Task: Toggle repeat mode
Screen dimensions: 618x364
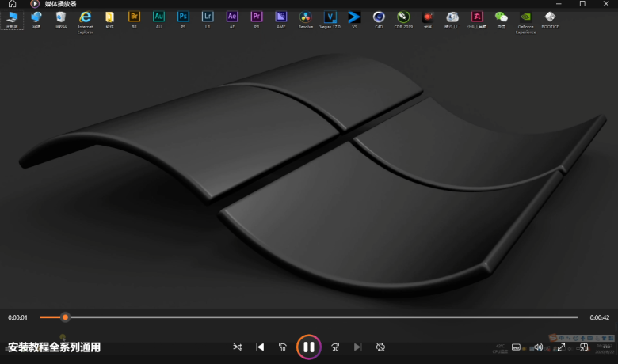Action: [380, 347]
